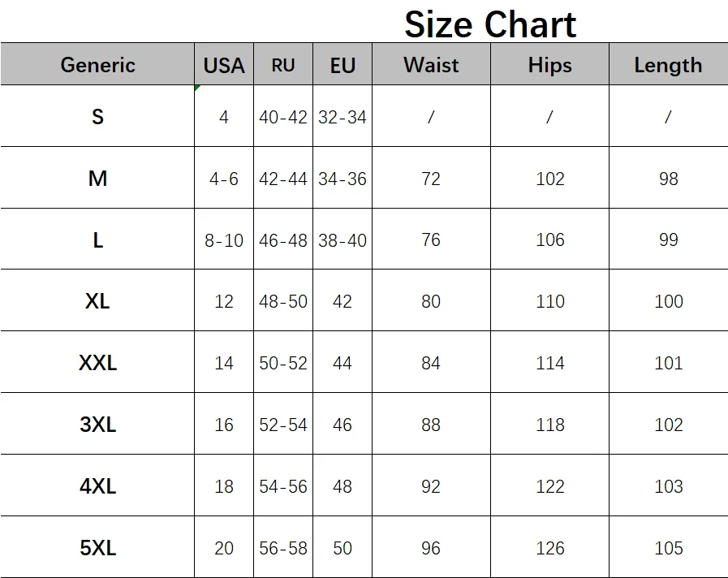Image resolution: width=728 pixels, height=578 pixels.
Task: Select length value 103 in 4XL row
Action: [x=669, y=486]
